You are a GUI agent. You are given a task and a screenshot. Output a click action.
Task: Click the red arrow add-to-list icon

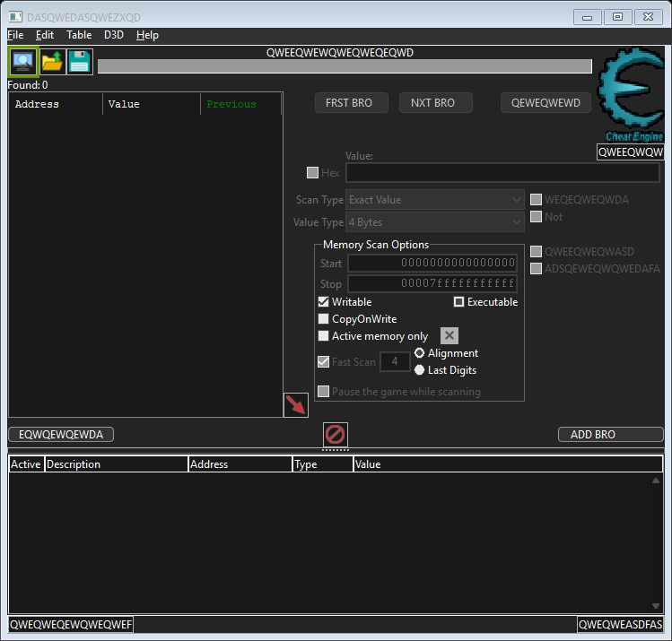coord(296,404)
